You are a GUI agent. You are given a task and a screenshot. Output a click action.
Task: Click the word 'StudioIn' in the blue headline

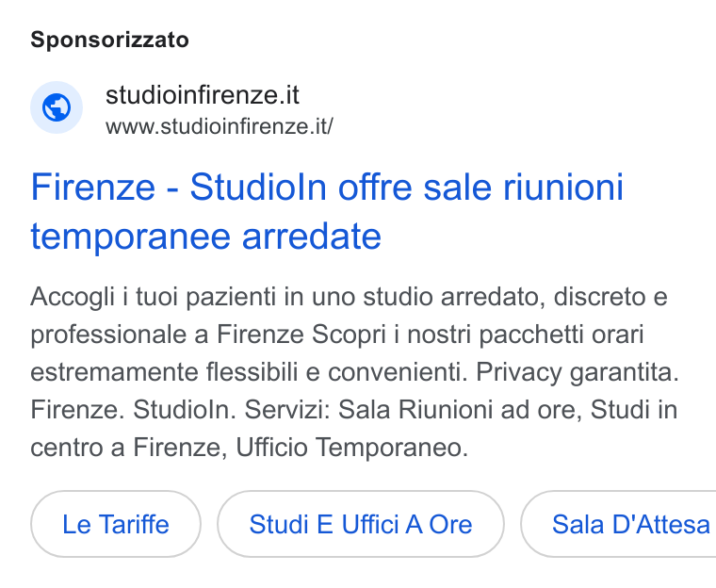[x=258, y=187]
